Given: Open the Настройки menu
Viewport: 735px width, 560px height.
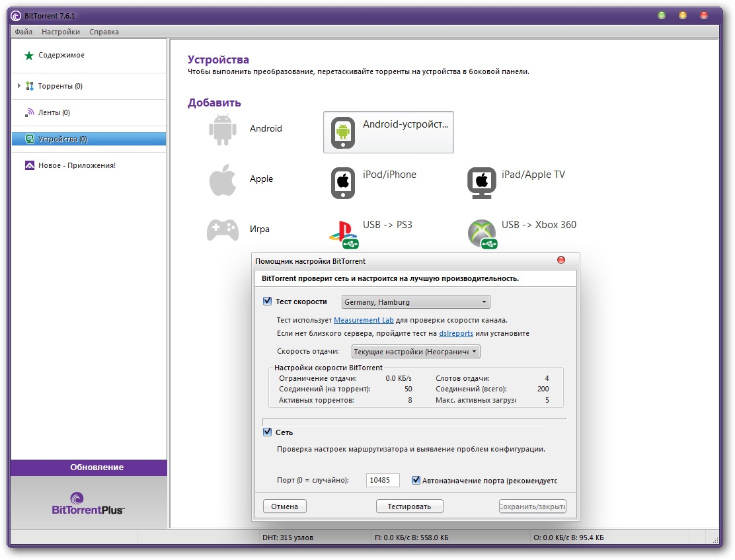Looking at the screenshot, I should [x=60, y=32].
